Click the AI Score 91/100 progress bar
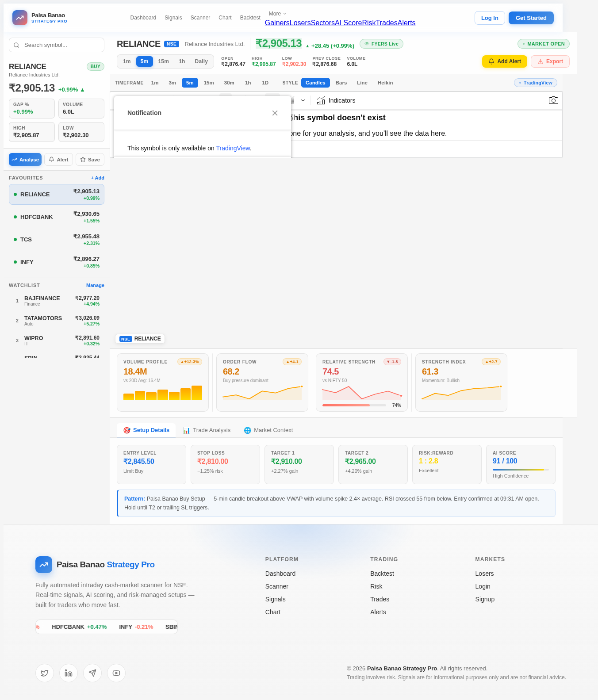Screen dimensions: 598x700 coord(521,470)
